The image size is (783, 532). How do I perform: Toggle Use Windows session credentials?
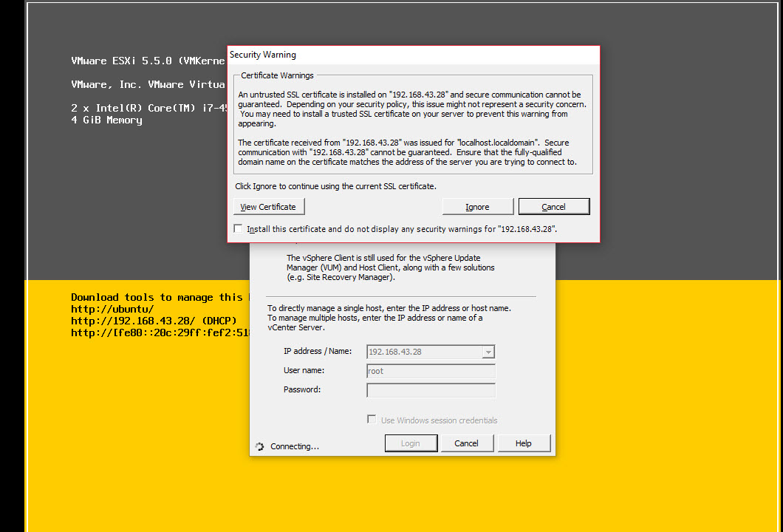tap(372, 420)
